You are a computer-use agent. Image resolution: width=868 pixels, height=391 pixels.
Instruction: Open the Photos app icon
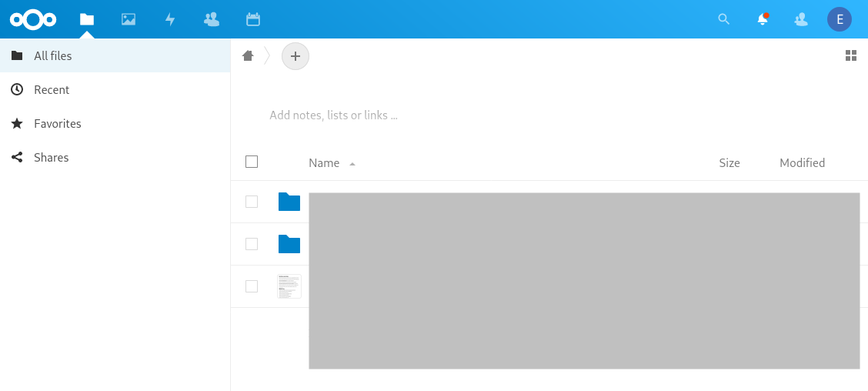(x=129, y=19)
